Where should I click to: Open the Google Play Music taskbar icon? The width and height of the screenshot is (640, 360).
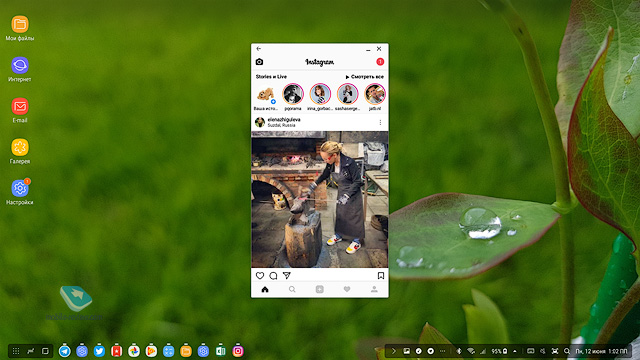[x=151, y=351]
